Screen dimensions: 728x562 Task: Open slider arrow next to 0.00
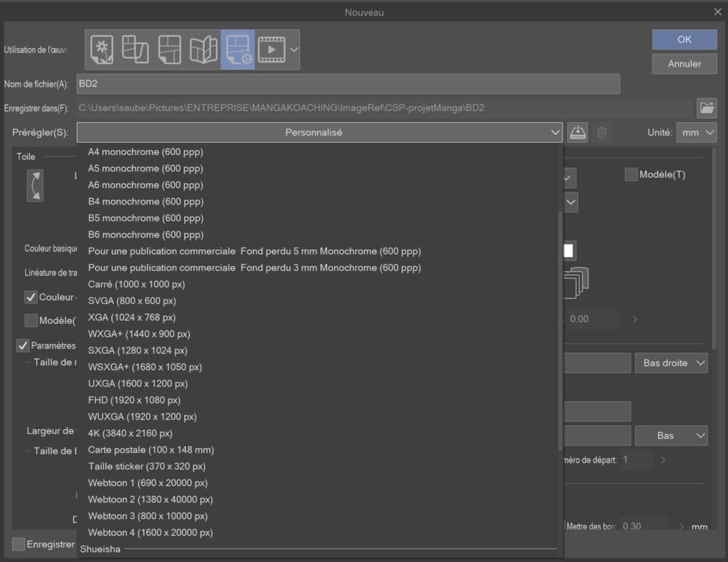point(635,319)
